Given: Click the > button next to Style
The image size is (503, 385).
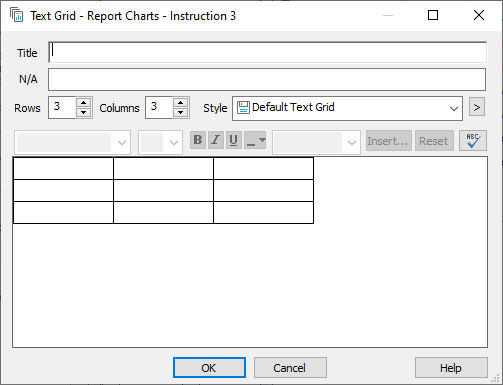Looking at the screenshot, I should pos(477,107).
